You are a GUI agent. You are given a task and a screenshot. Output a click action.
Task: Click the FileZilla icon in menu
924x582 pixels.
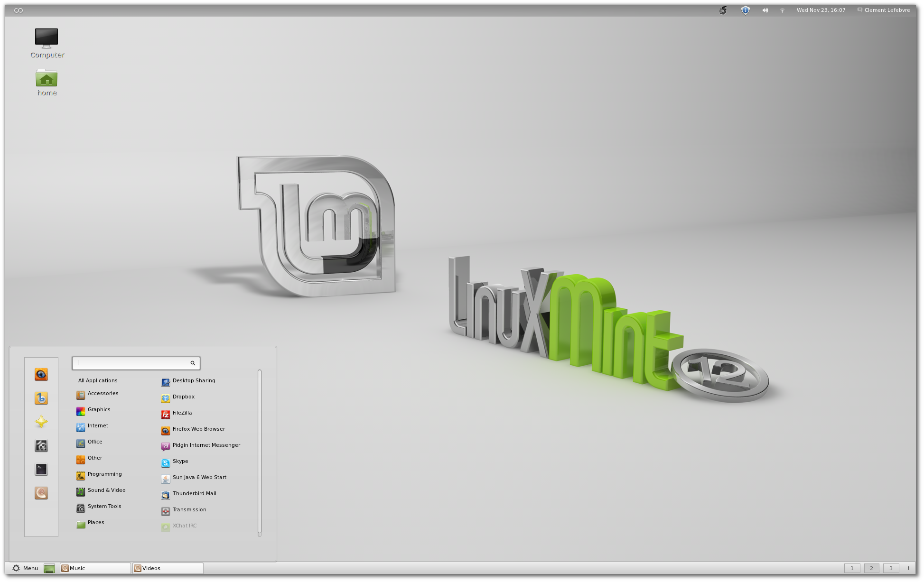[165, 412]
